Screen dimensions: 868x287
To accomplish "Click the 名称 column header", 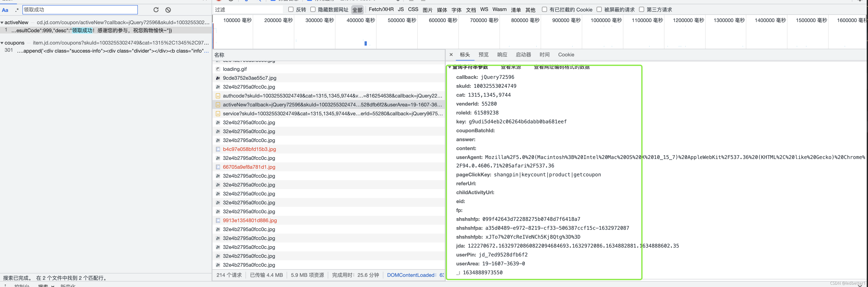I will [x=329, y=55].
